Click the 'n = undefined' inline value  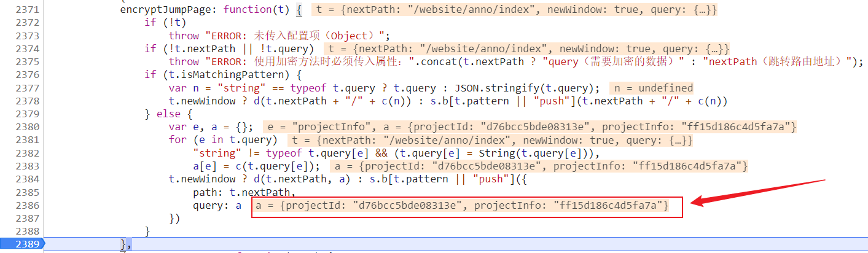[x=654, y=88]
